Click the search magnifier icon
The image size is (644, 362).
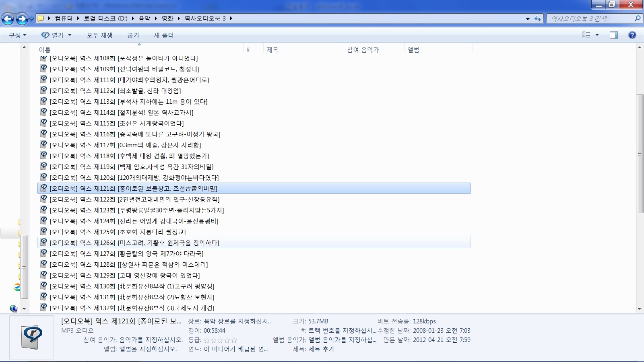click(637, 19)
